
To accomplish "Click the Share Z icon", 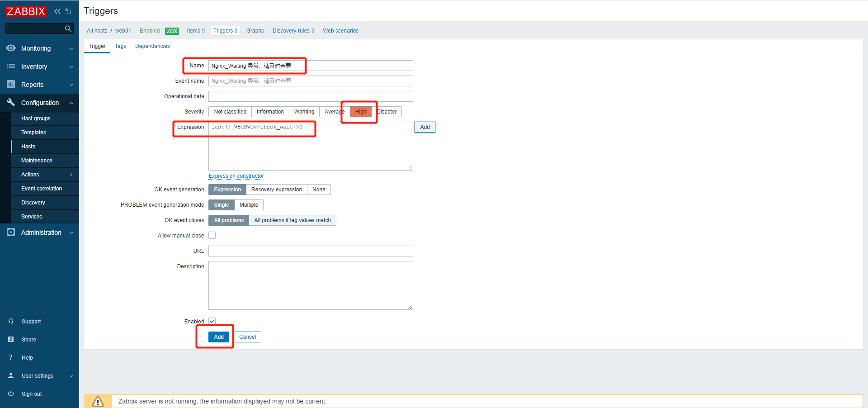I will [x=11, y=339].
